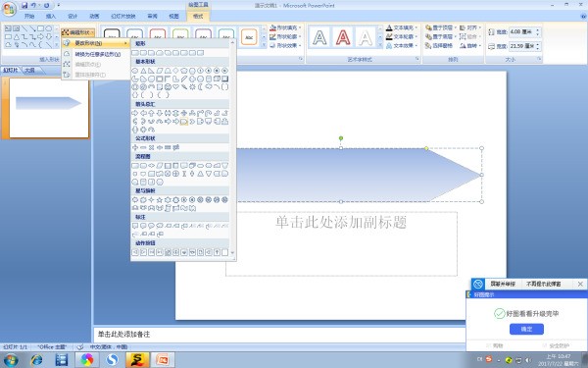Select the smiley face shape

[168, 87]
